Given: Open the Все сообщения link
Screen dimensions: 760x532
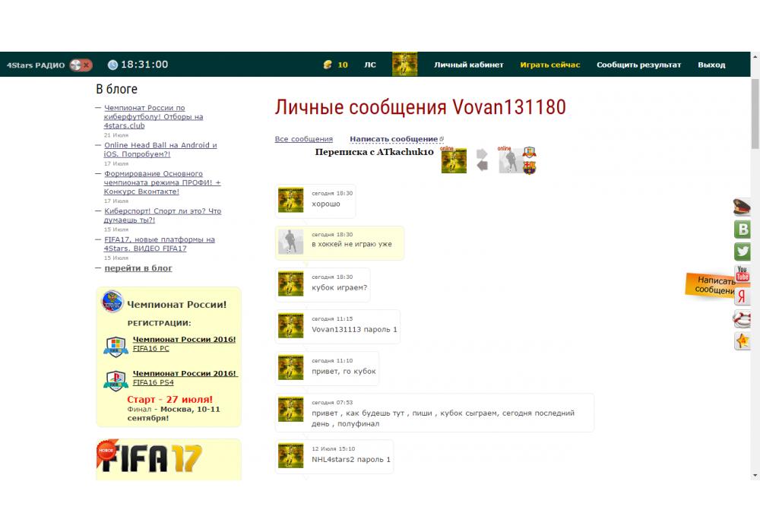Looking at the screenshot, I should 304,140.
